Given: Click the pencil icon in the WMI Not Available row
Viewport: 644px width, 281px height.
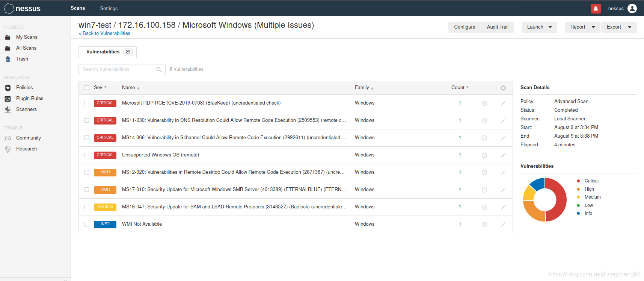Looking at the screenshot, I should click(503, 225).
